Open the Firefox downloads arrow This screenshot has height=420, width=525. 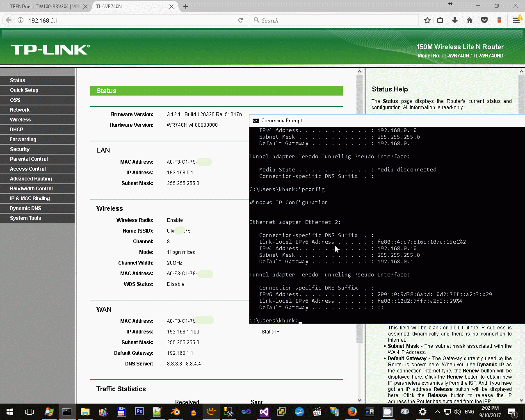pyautogui.click(x=455, y=20)
